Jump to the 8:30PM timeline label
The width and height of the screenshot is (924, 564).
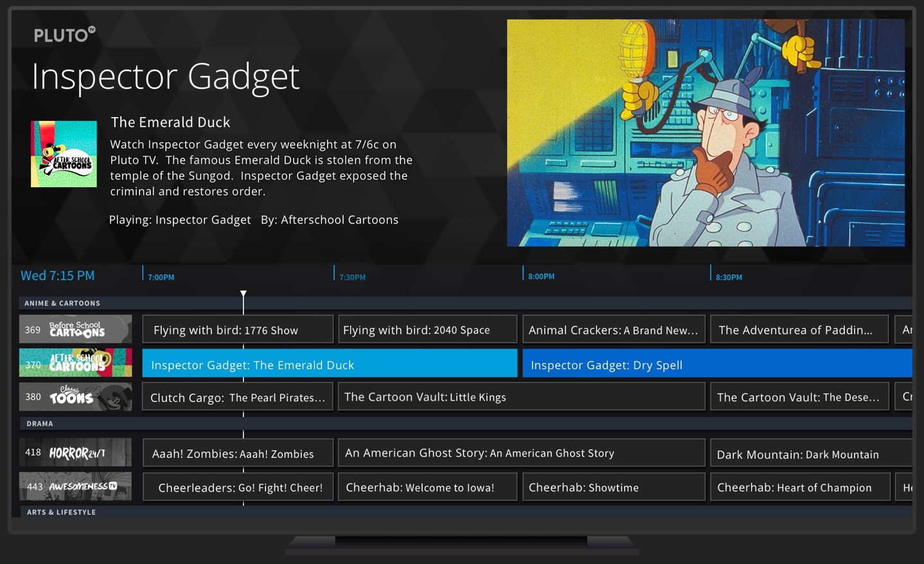tap(729, 277)
